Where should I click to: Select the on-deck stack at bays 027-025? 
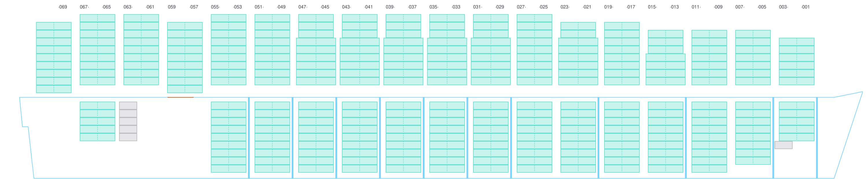[534, 49]
